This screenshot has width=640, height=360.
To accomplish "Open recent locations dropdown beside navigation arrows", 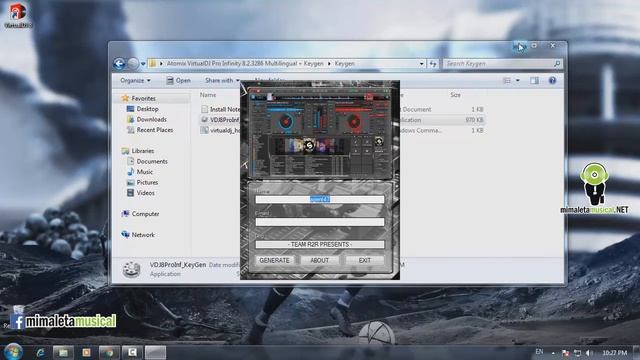I will 143,64.
